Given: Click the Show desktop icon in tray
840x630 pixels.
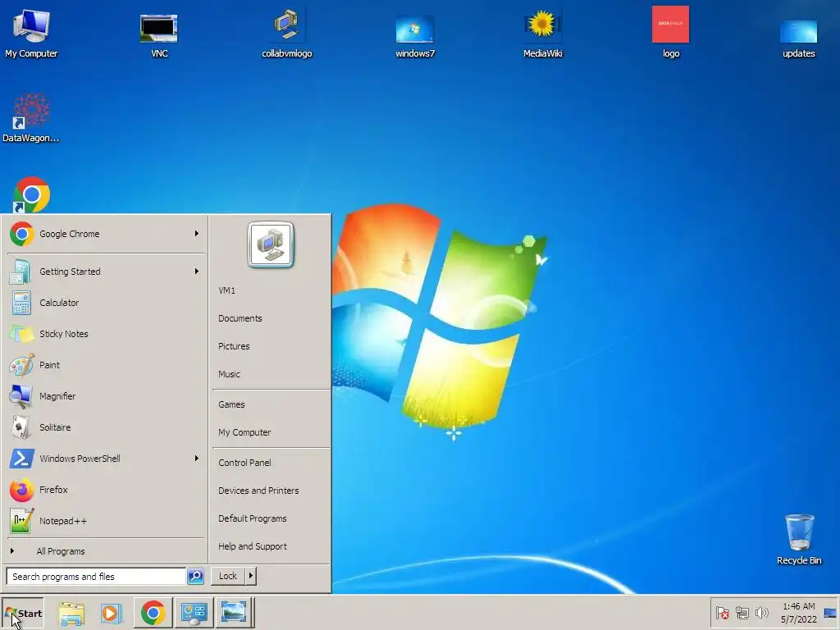Looking at the screenshot, I should tap(830, 613).
